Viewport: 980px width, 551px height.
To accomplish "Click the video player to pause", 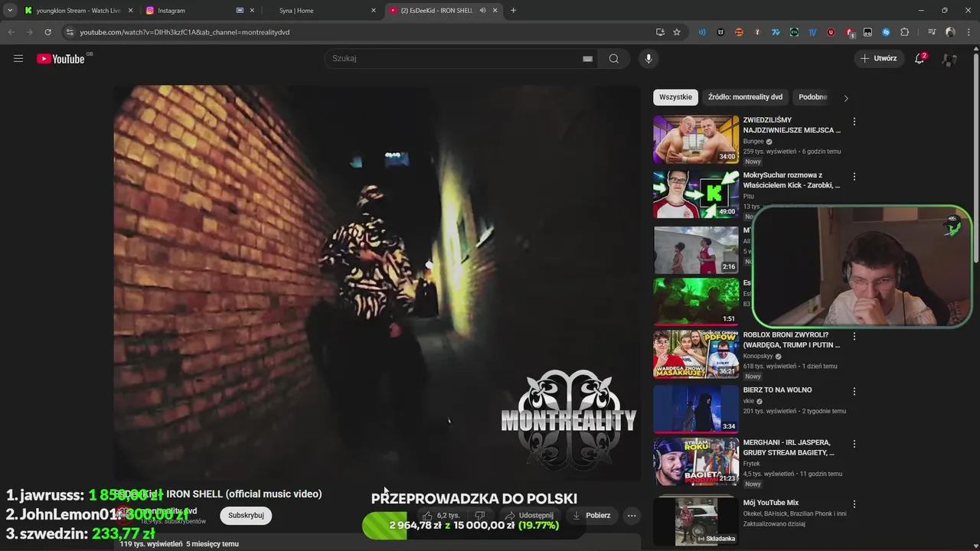I will [x=377, y=282].
